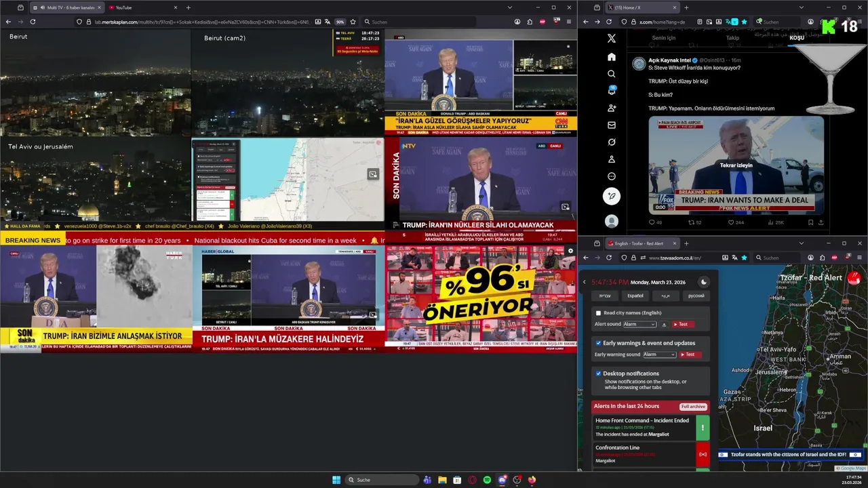This screenshot has width=868, height=488.
Task: Open Multi TV browser hamburger menu
Action: (x=569, y=22)
